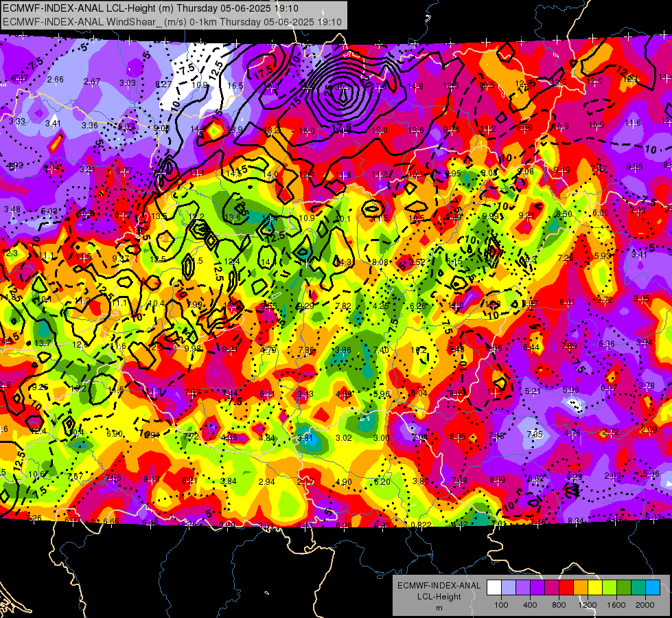Click the dark green legend swatch
672x618 pixels.
624,588
